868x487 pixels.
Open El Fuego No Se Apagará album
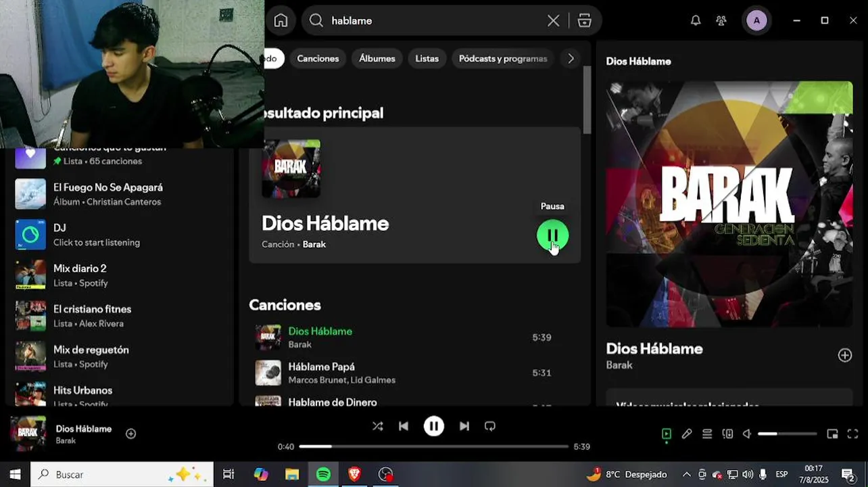118,194
